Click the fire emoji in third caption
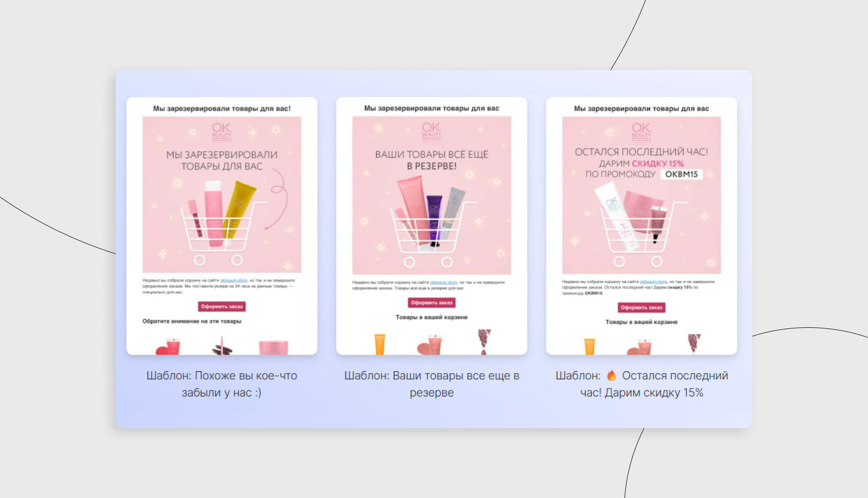The height and width of the screenshot is (498, 868). click(x=611, y=376)
